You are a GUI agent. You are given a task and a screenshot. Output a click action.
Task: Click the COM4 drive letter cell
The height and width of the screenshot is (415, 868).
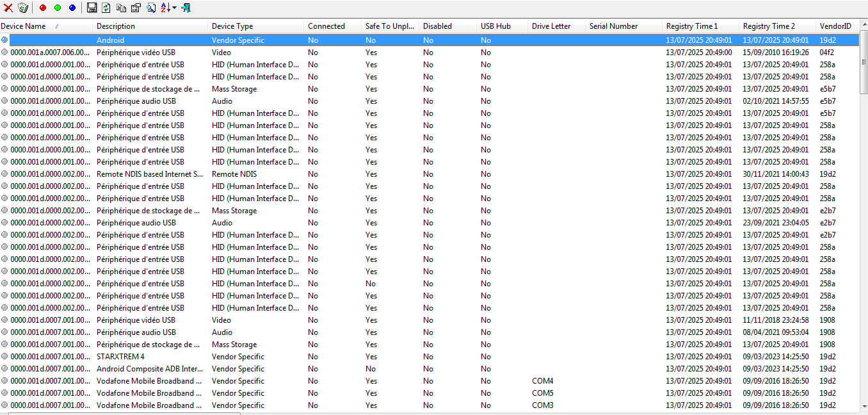543,381
